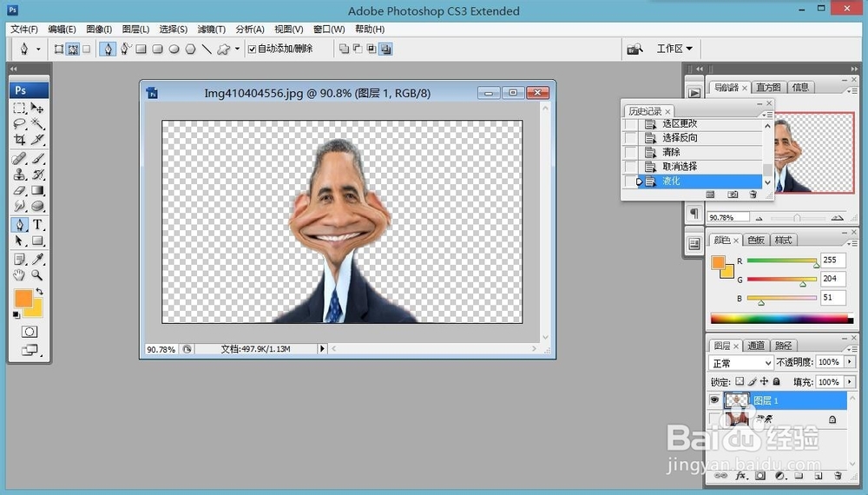Select the Lasso tool
This screenshot has width=868, height=495.
pos(20,123)
